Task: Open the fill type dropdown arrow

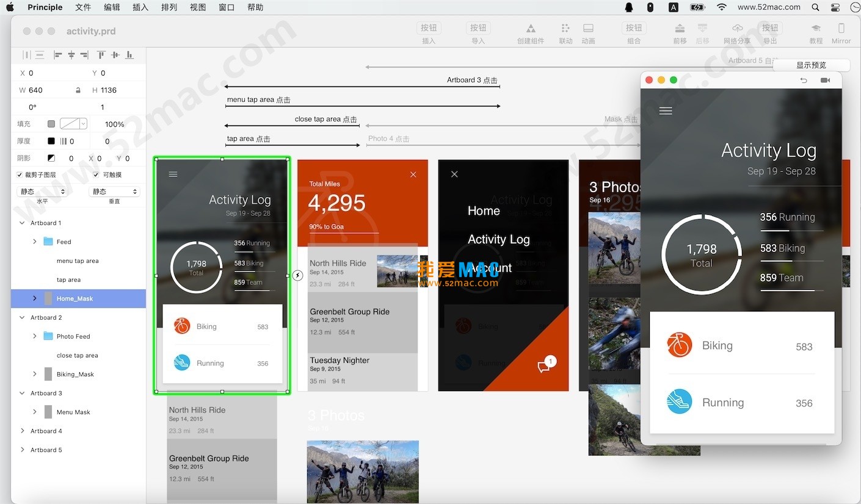Action: click(83, 124)
